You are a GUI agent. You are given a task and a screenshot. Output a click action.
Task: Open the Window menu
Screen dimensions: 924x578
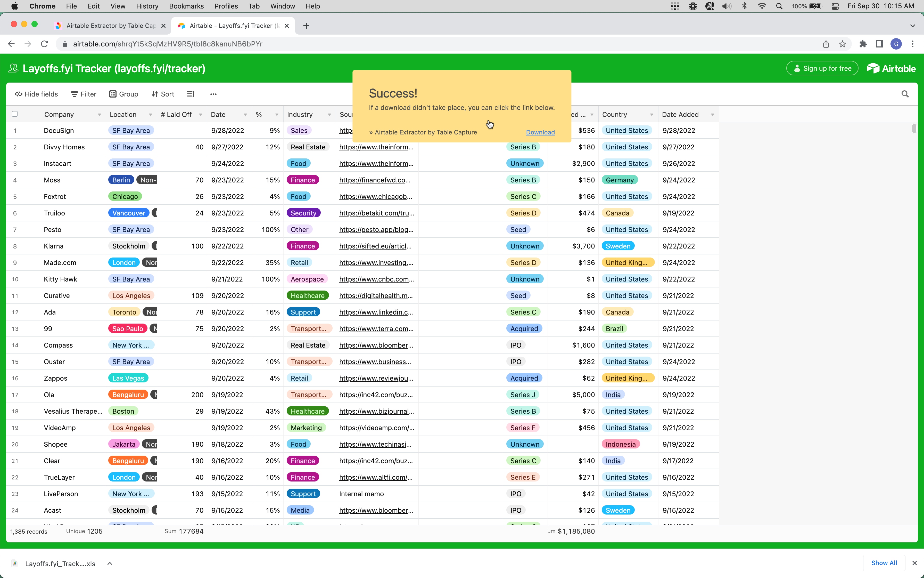[x=283, y=6]
